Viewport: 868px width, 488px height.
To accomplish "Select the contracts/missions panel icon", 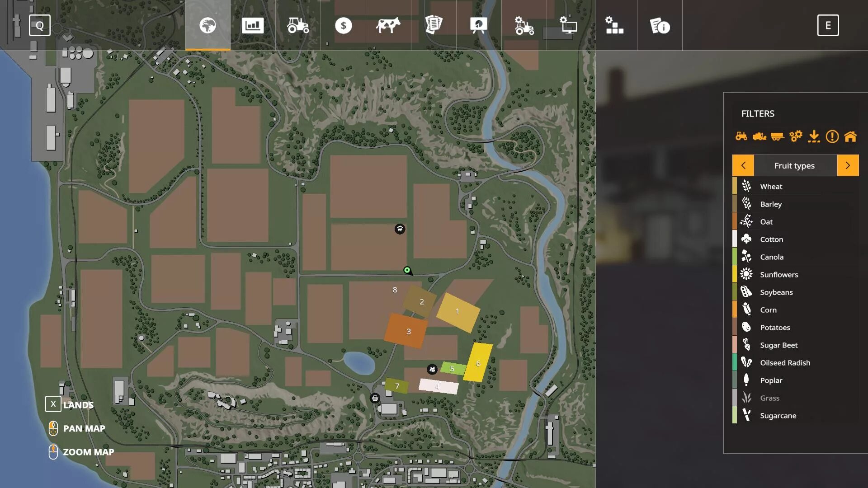I will pyautogui.click(x=434, y=25).
